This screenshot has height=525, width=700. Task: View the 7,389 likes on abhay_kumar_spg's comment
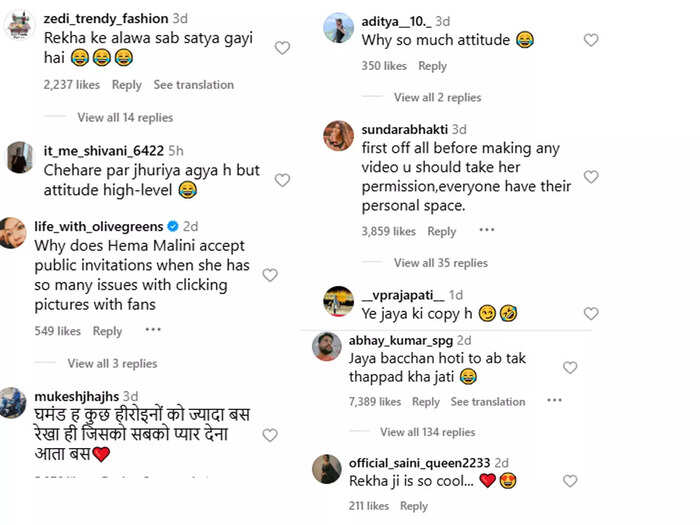[x=374, y=401]
